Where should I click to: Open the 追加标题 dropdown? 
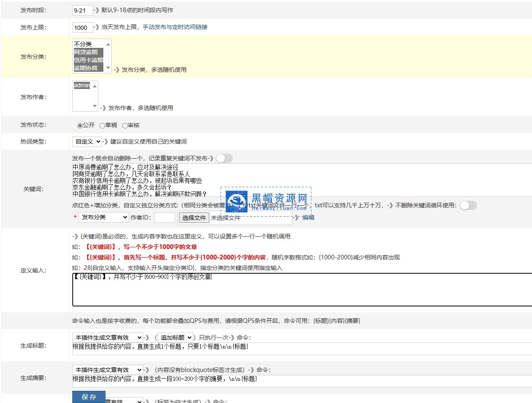pyautogui.click(x=176, y=338)
